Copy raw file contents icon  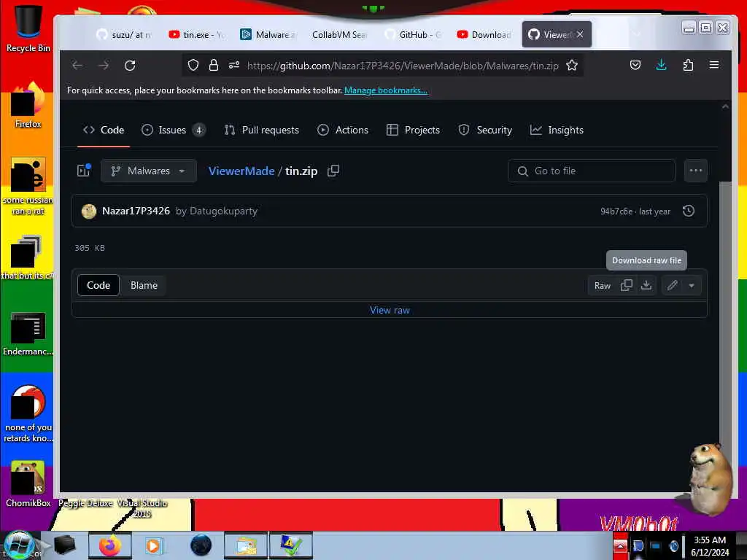click(626, 285)
